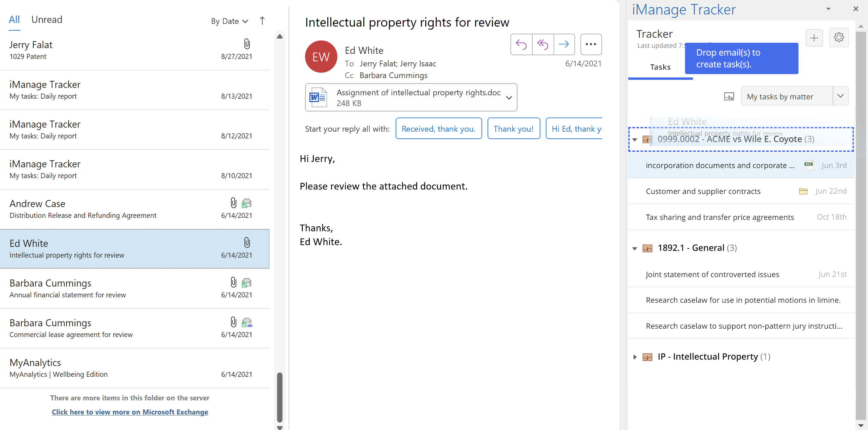Click the Reply arrow icon
Image resolution: width=868 pixels, height=430 pixels.
pyautogui.click(x=521, y=44)
